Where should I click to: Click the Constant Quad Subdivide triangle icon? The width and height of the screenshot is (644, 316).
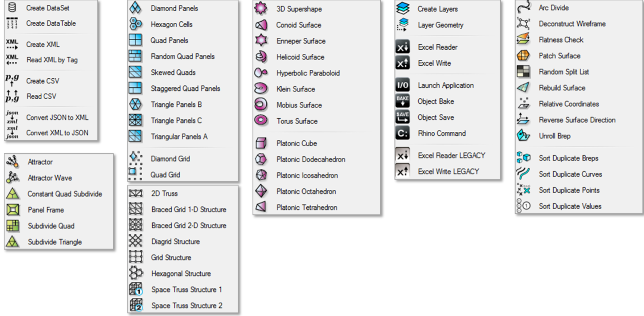pyautogui.click(x=13, y=194)
